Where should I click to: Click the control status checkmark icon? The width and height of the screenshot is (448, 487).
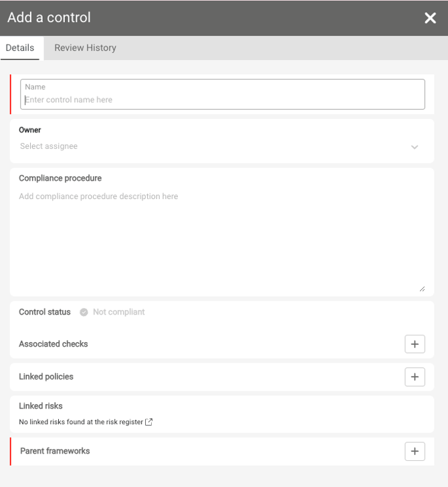coord(84,312)
